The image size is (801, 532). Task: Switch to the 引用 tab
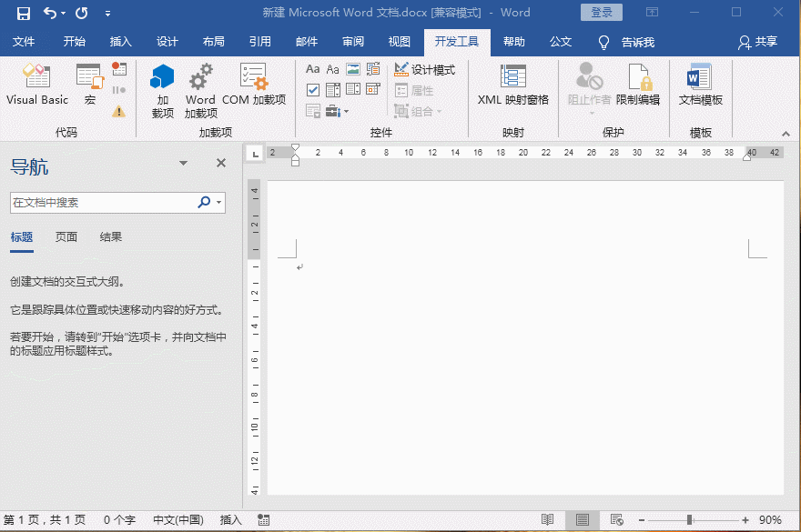(x=260, y=42)
